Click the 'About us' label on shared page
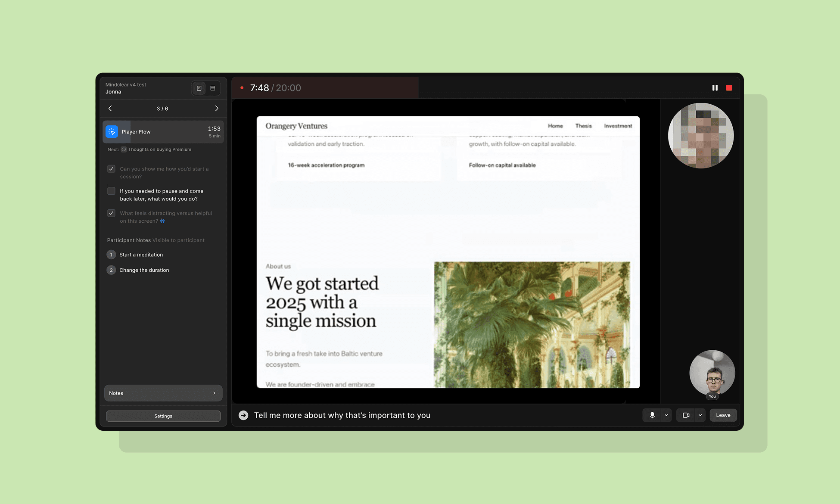 [278, 266]
